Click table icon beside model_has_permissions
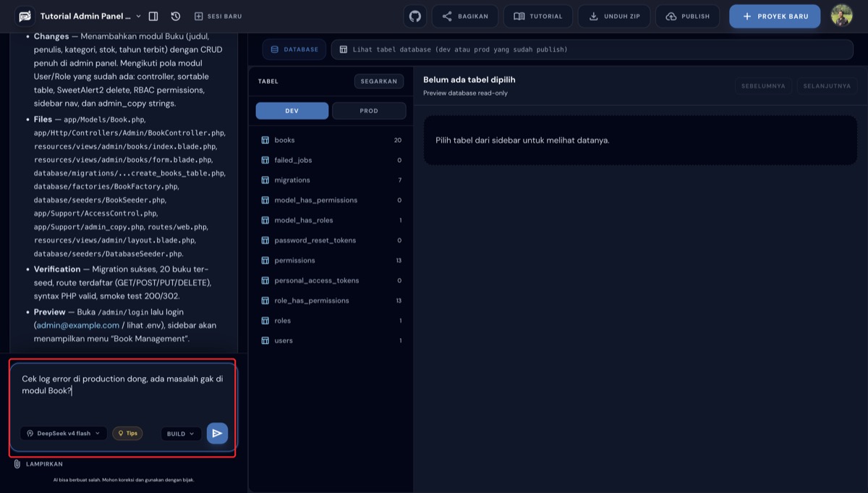The width and height of the screenshot is (868, 493). click(265, 200)
